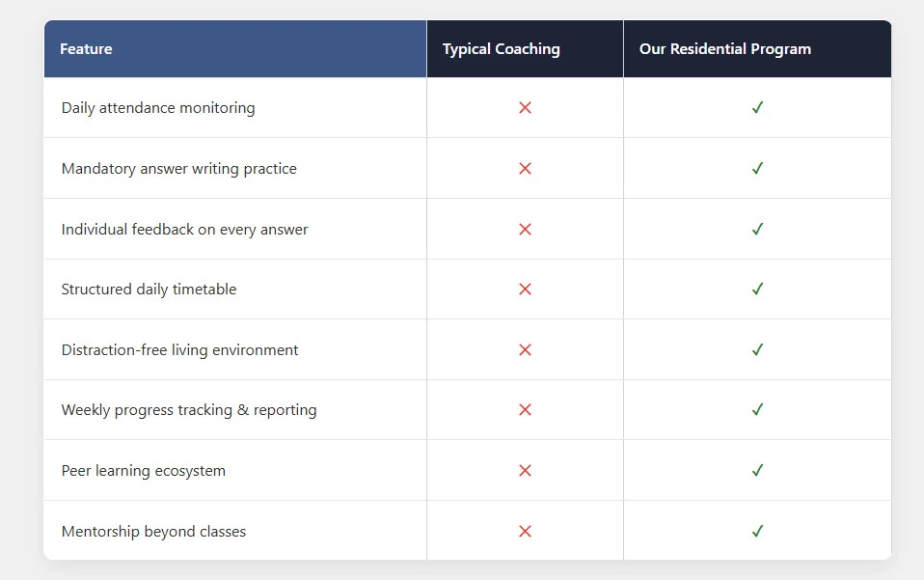This screenshot has width=924, height=580.
Task: Click the Daily attendance monitoring text
Action: [x=158, y=108]
